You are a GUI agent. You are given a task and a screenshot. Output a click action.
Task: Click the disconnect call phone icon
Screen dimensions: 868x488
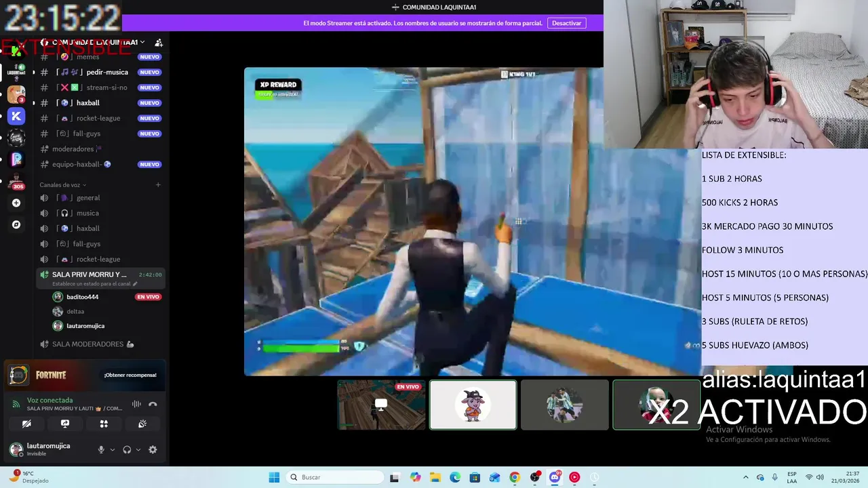153,404
